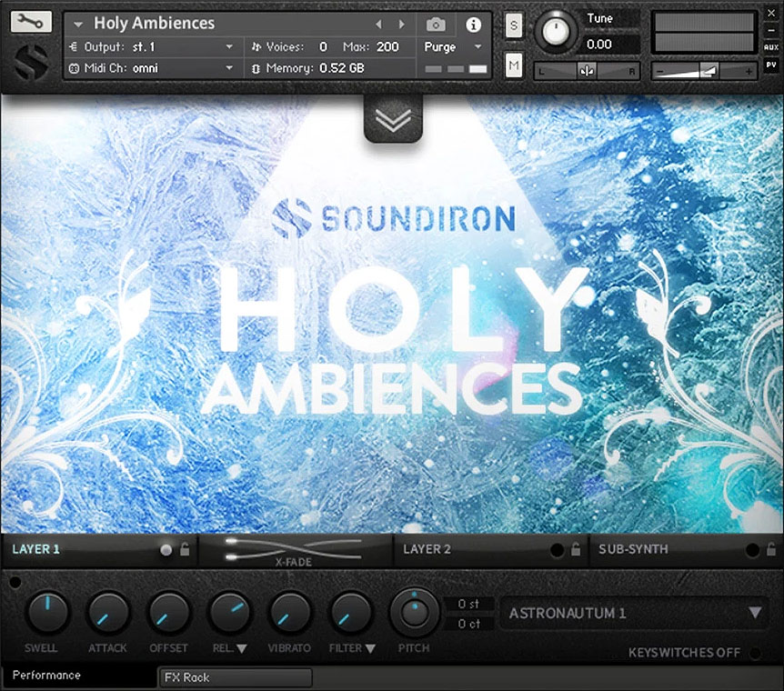Select the Layer 1 tab
This screenshot has width=784, height=691.
36,549
